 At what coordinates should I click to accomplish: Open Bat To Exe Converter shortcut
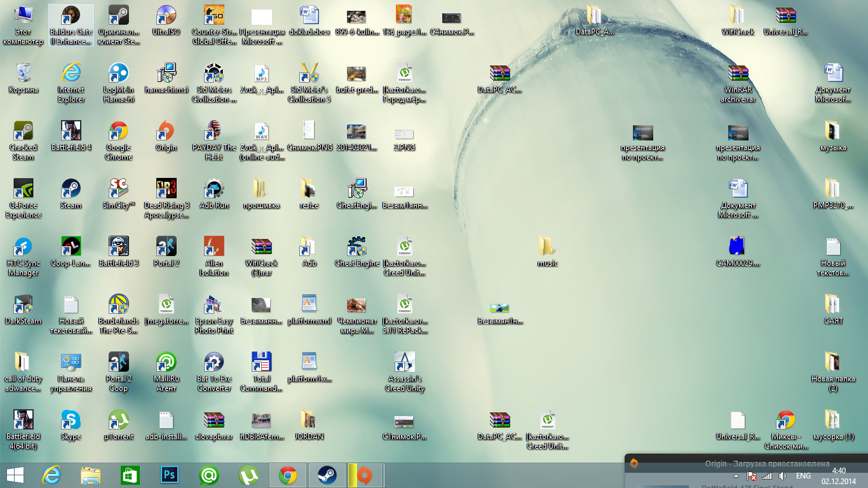214,372
